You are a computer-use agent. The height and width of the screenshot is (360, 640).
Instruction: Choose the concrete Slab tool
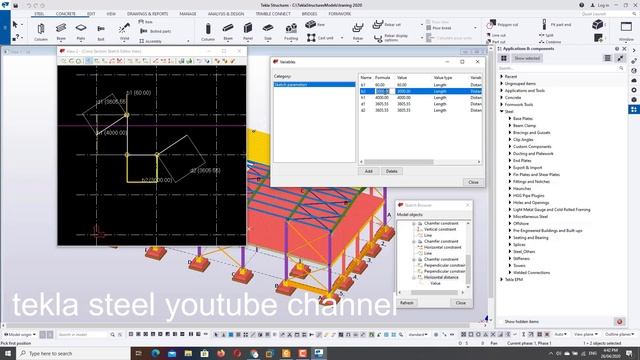[x=268, y=32]
